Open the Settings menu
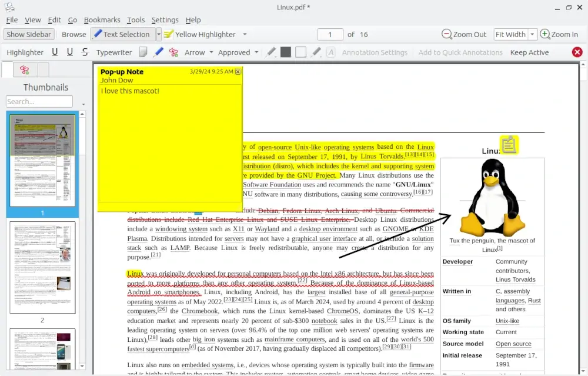The height and width of the screenshot is (376, 588). click(165, 20)
